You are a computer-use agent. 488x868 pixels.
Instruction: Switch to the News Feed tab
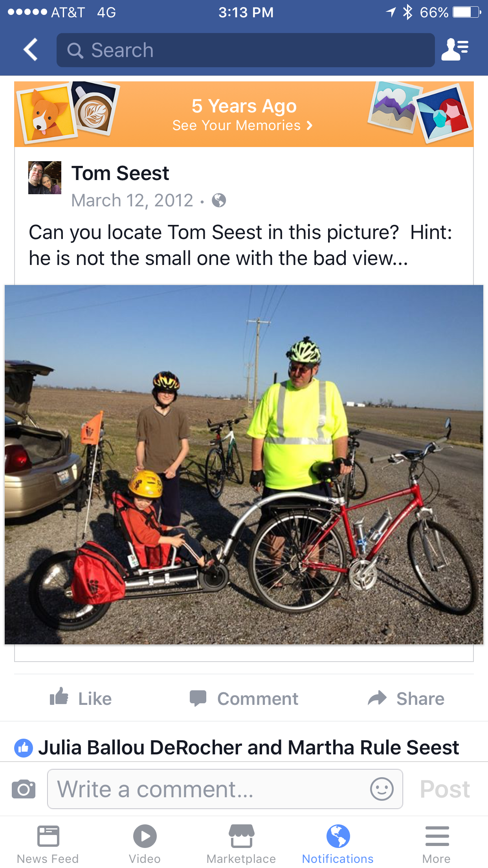pos(48,843)
